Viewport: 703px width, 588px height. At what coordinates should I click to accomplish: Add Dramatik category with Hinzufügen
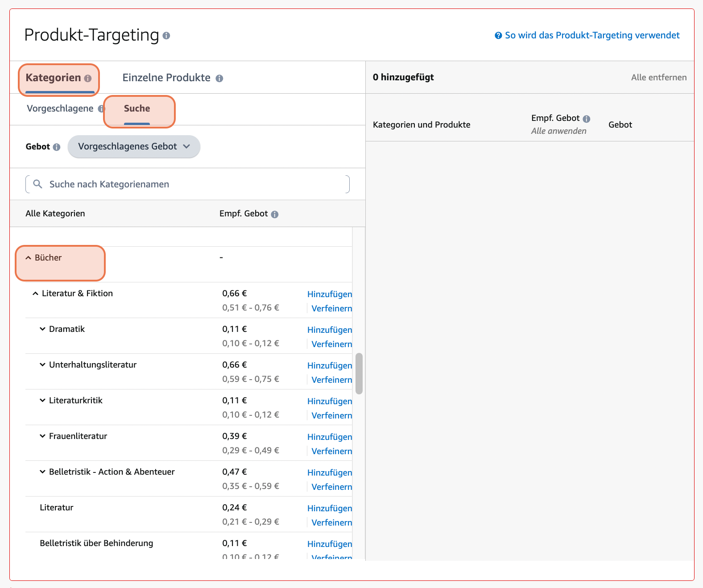(330, 330)
